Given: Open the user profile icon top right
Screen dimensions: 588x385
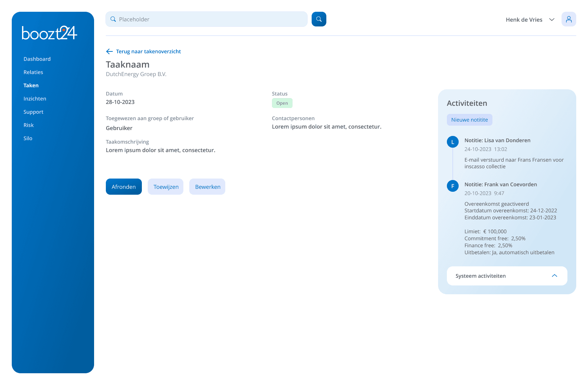Looking at the screenshot, I should coord(569,19).
